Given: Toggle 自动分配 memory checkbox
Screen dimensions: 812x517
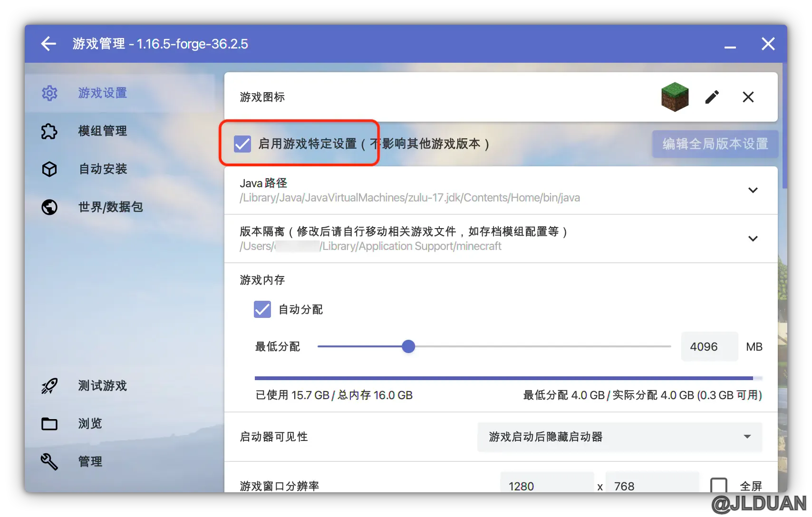Looking at the screenshot, I should pos(262,309).
